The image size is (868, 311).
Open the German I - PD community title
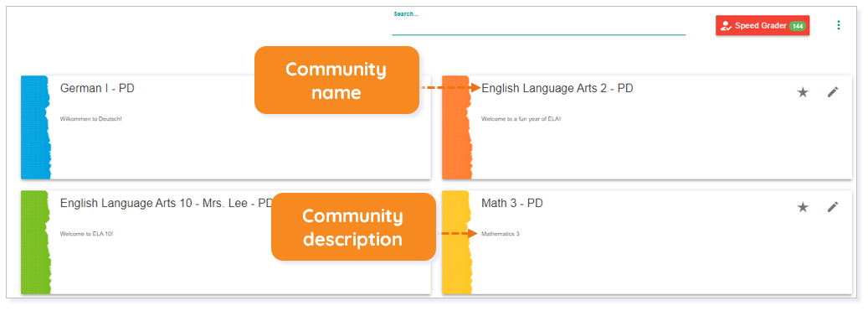(97, 88)
